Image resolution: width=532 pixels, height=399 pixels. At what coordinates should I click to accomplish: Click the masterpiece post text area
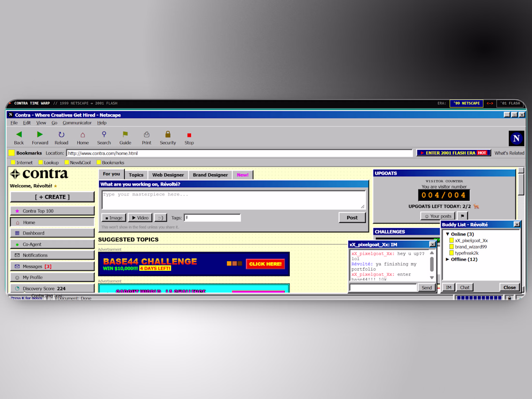tap(234, 200)
